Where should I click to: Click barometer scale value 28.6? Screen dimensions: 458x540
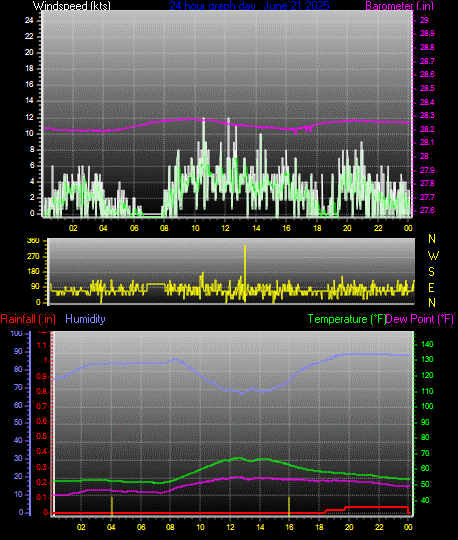427,74
